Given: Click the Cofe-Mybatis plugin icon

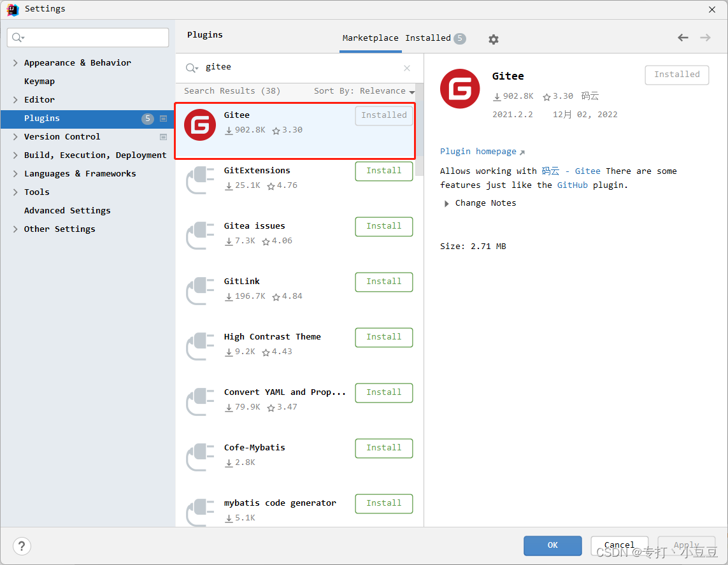Looking at the screenshot, I should click(x=199, y=457).
